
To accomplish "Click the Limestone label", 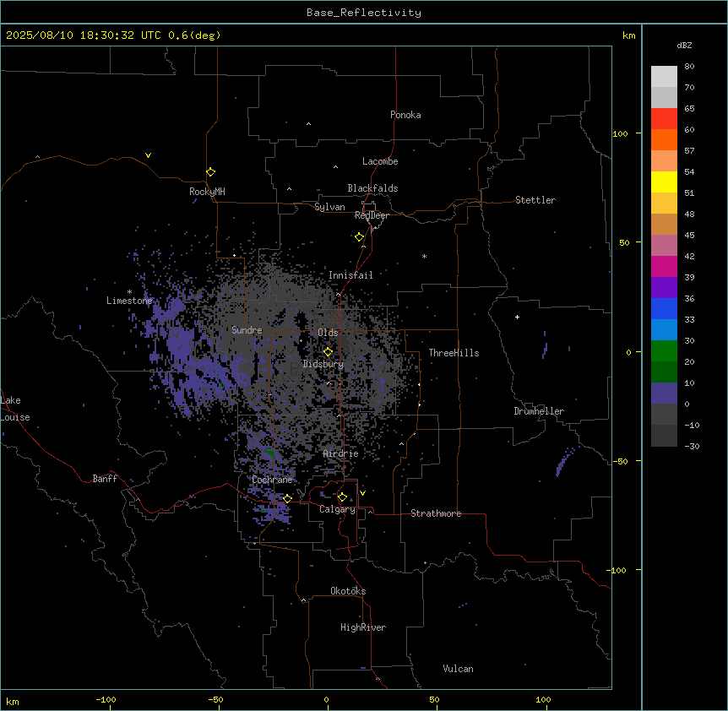I will pos(129,301).
